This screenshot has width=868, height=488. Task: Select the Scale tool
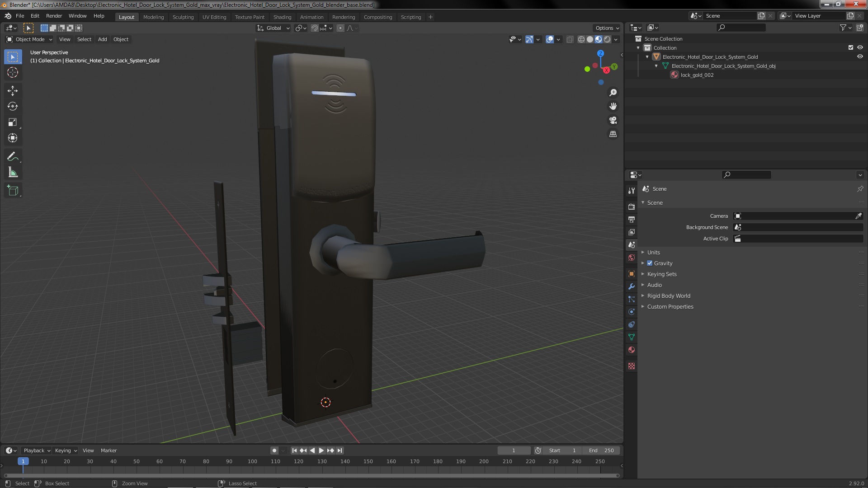click(13, 122)
